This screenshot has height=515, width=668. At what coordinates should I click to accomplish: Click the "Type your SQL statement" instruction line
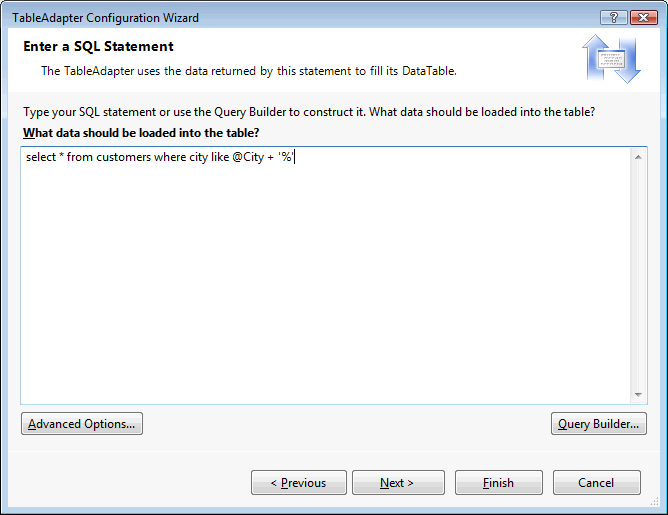[310, 110]
